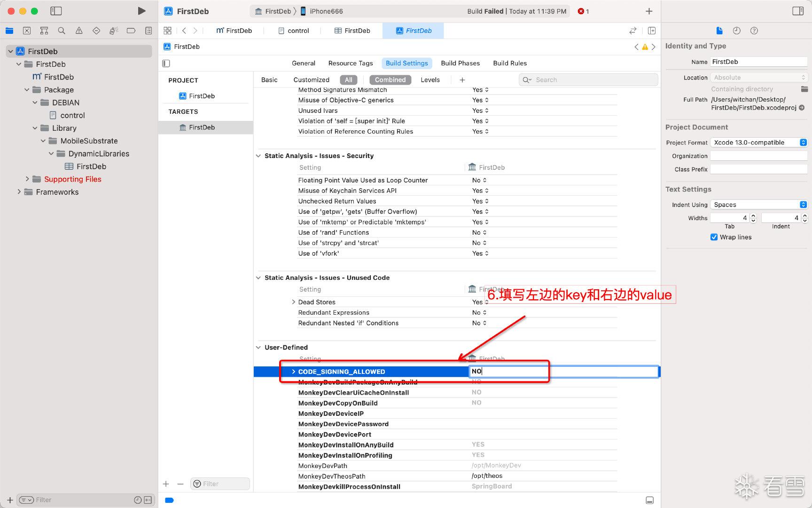Collapse the User-Defined settings section
This screenshot has height=508, width=812.
(x=258, y=348)
